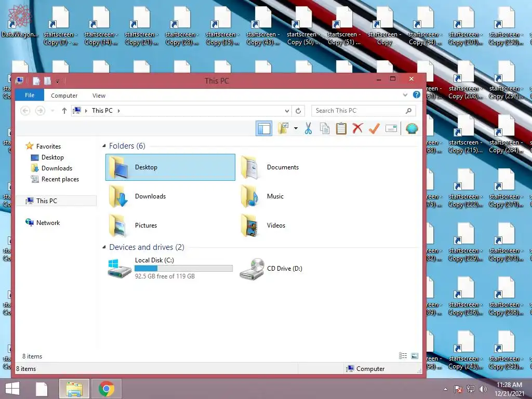Click the File Explorer taskbar icon
532x399 pixels.
[74, 389]
